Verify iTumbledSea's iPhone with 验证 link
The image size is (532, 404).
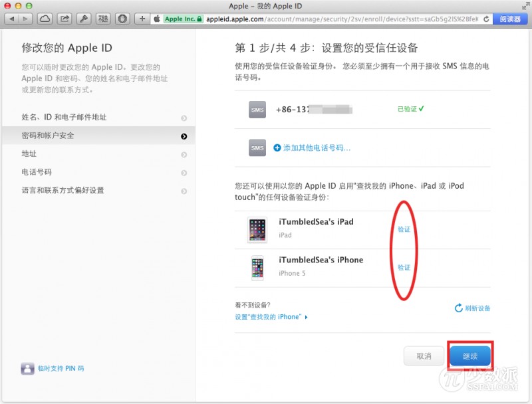(404, 268)
